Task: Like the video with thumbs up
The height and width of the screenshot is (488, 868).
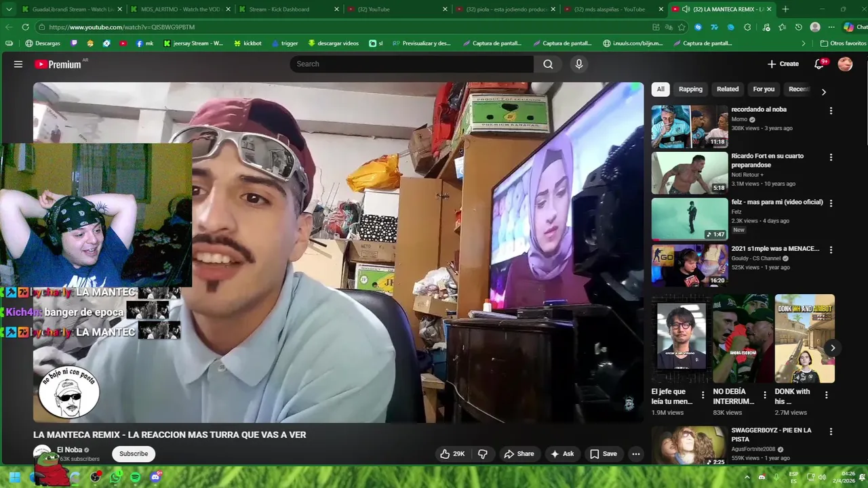Action: [452, 453]
